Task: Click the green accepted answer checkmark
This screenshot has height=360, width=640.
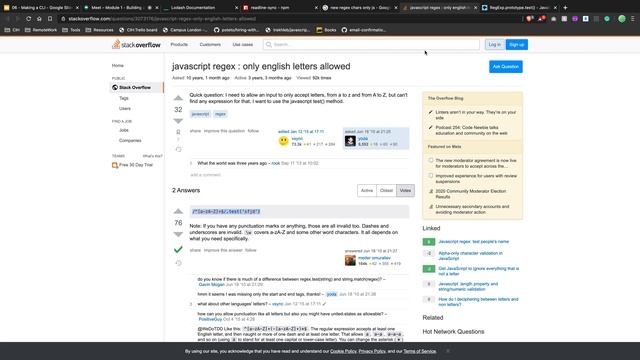Action: tap(178, 249)
